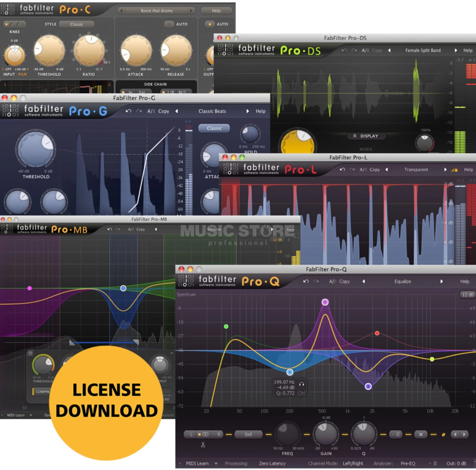Select hard knee option in Pro-C

[21, 24]
